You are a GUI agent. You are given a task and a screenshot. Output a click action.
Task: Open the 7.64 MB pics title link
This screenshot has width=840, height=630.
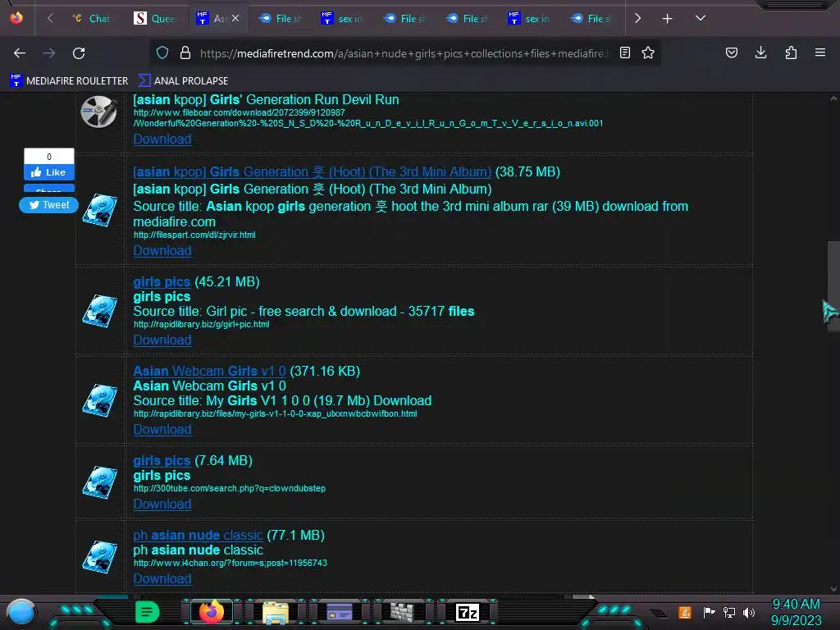click(162, 461)
